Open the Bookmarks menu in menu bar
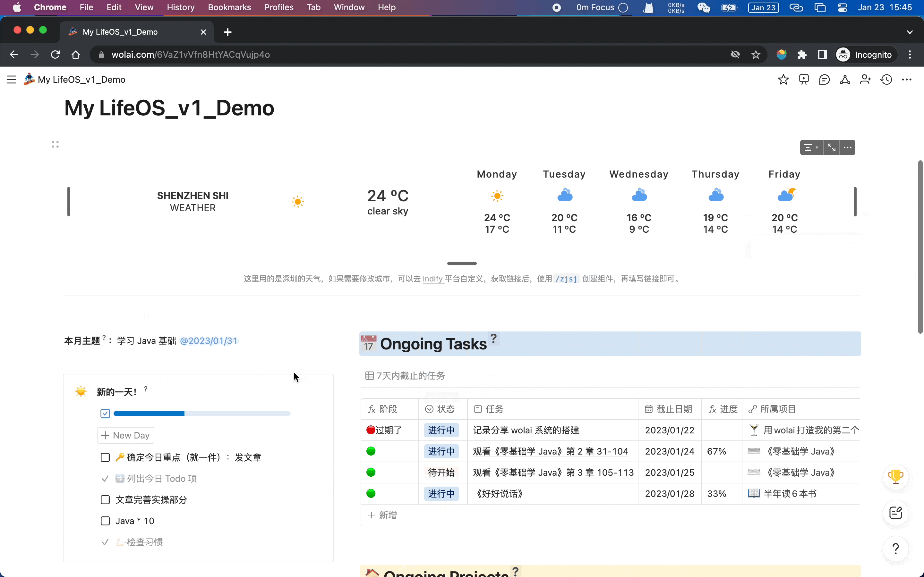Image resolution: width=924 pixels, height=577 pixels. (x=229, y=7)
